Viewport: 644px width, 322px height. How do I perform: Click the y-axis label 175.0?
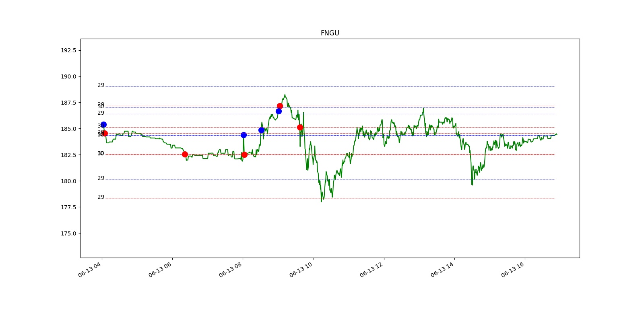click(68, 233)
